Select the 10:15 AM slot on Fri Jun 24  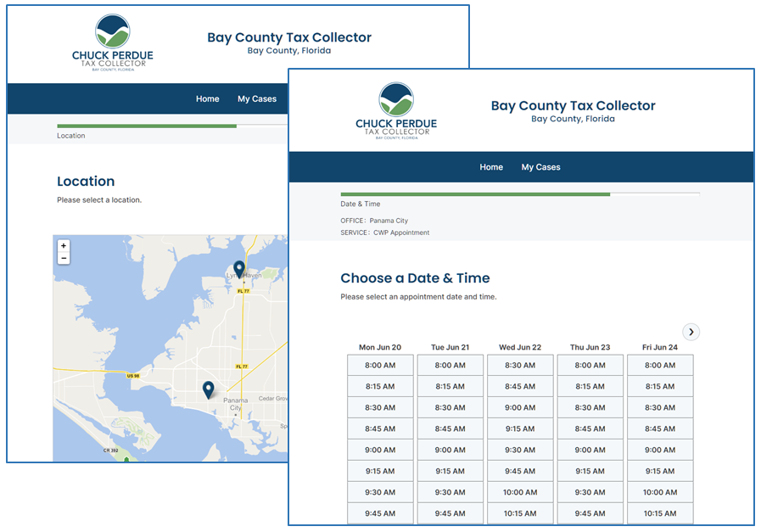[660, 513]
